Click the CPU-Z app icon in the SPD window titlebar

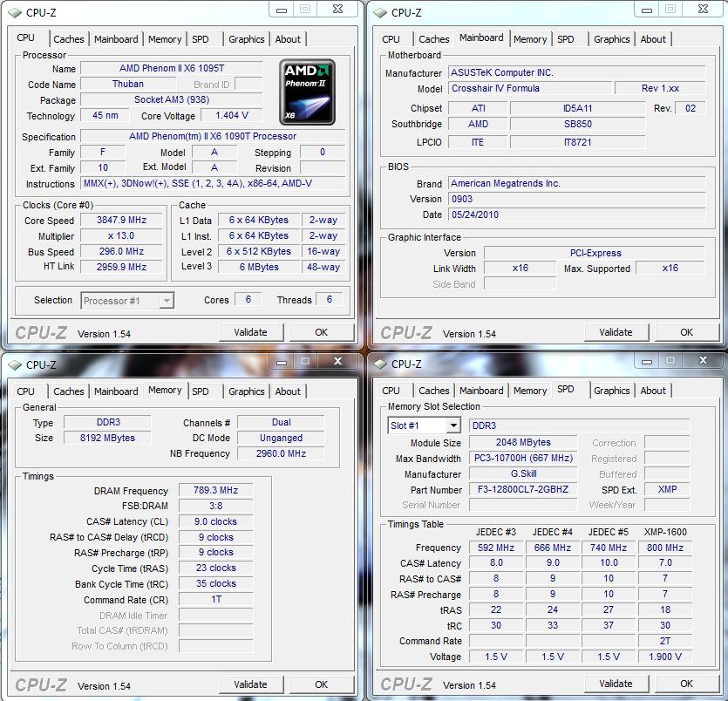pos(381,364)
